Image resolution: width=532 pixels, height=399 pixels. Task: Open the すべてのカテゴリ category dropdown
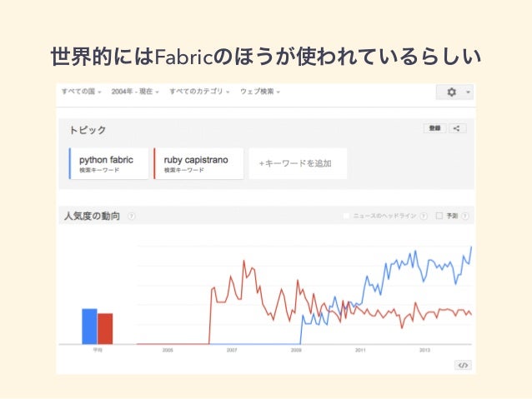click(199, 92)
